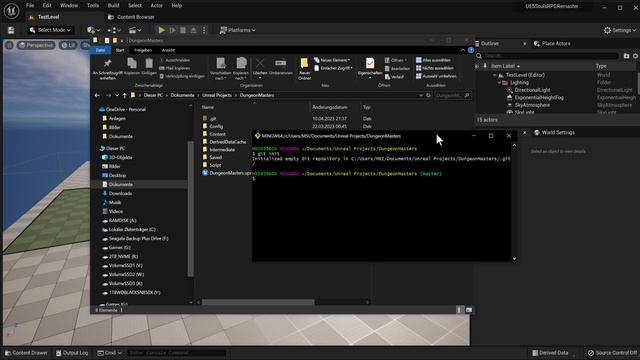Open the Output Log
The image size is (640, 360).
pyautogui.click(x=72, y=353)
